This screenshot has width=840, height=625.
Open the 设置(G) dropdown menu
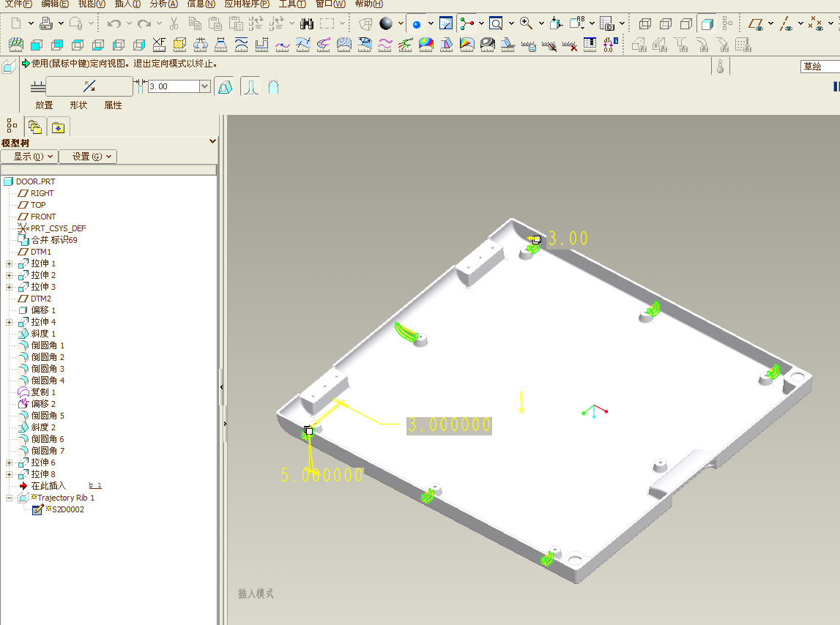[x=88, y=157]
